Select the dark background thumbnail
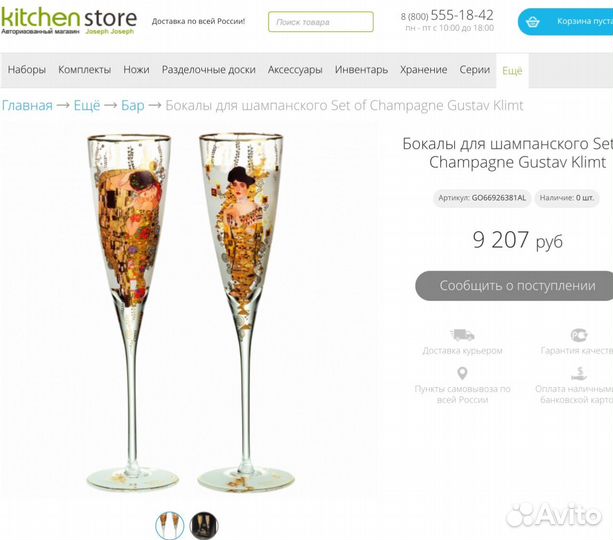 tap(204, 525)
